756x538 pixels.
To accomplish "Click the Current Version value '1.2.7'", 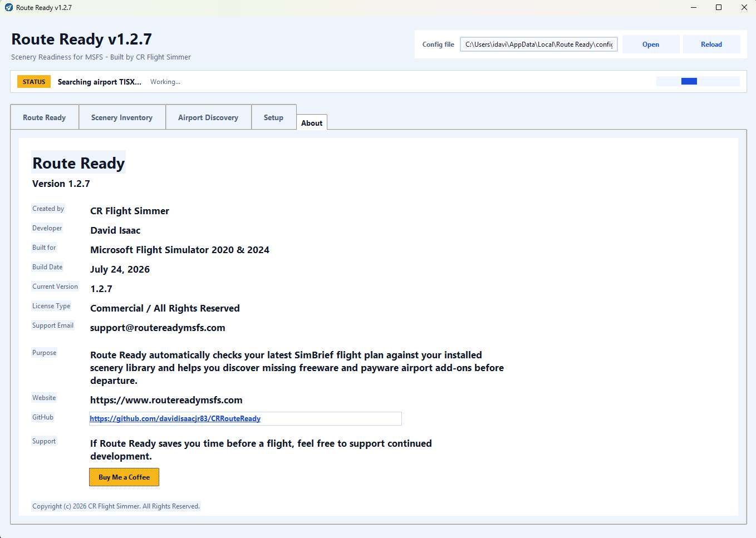I will point(101,289).
